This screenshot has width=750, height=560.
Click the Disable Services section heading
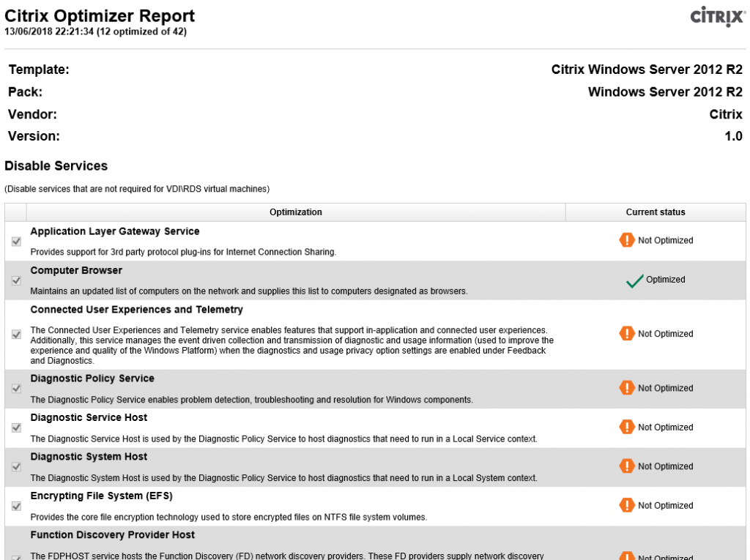point(56,165)
